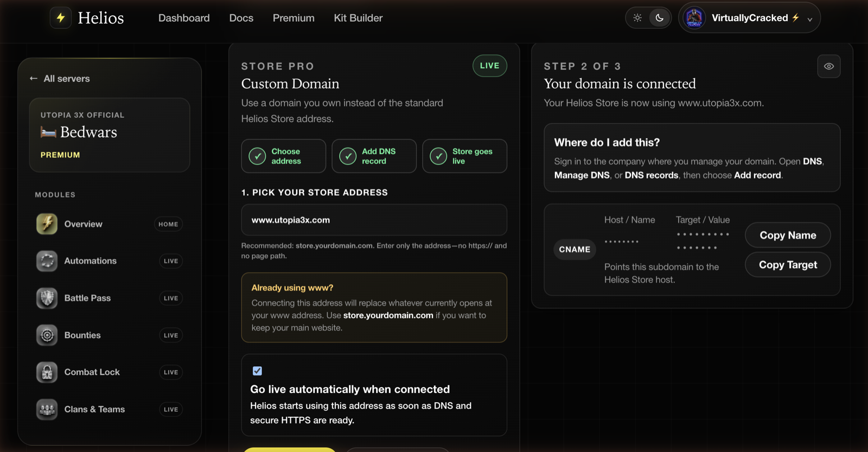Click LIVE badge next to Automations
Viewport: 868px width, 452px height.
[171, 261]
